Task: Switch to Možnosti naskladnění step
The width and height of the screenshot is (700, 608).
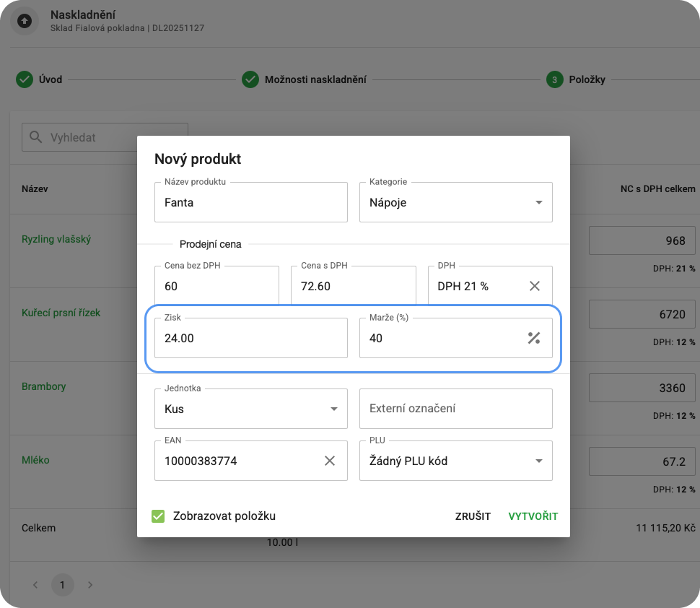Action: 315,79
